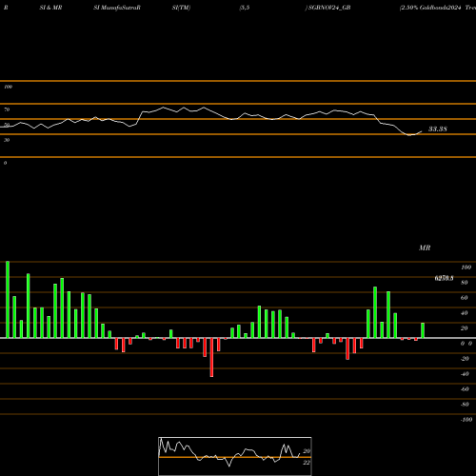Click the '2.50% Goldbonds2024' header text
The height and width of the screenshot is (476, 476).
[430, 8]
